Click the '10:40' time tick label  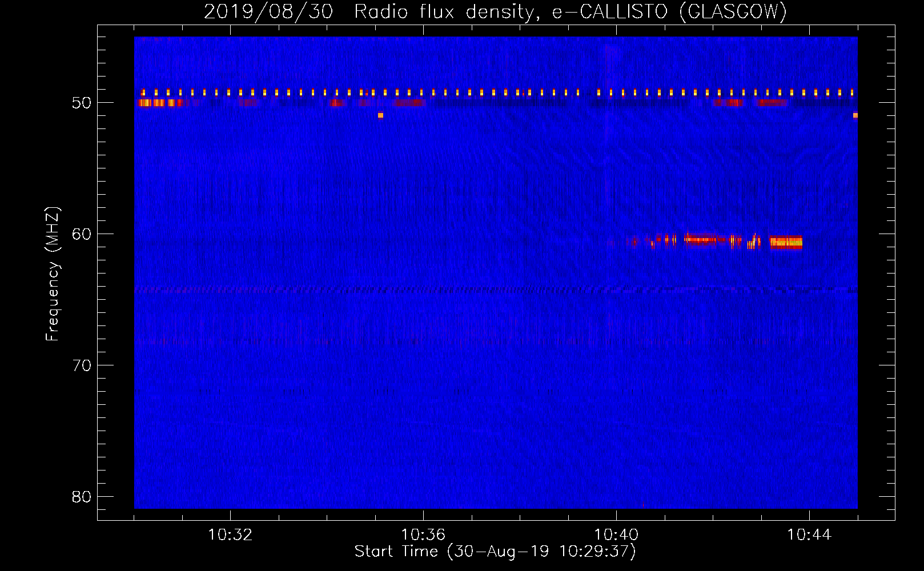click(x=616, y=535)
